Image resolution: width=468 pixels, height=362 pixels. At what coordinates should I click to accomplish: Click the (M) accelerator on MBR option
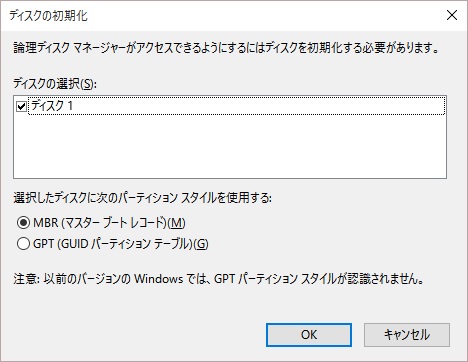176,223
